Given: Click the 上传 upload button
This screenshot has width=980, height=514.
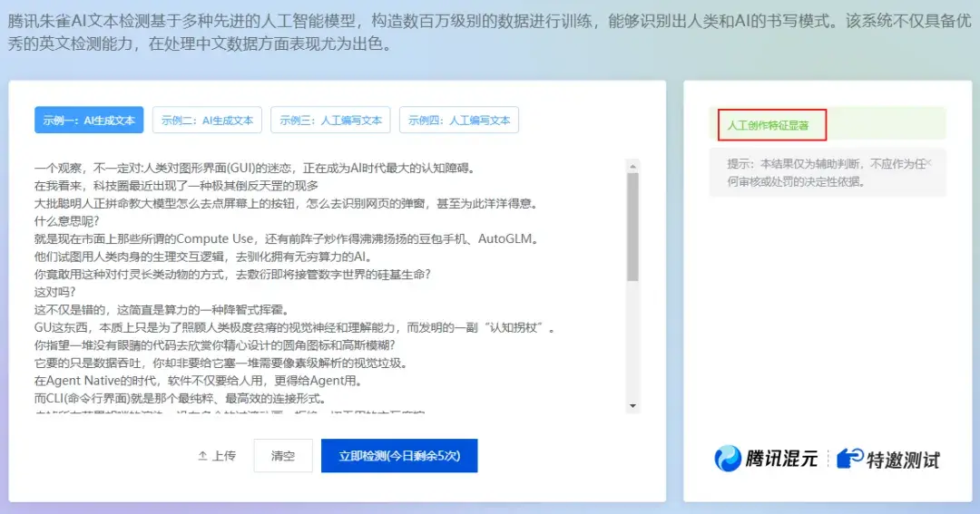Looking at the screenshot, I should point(217,456).
